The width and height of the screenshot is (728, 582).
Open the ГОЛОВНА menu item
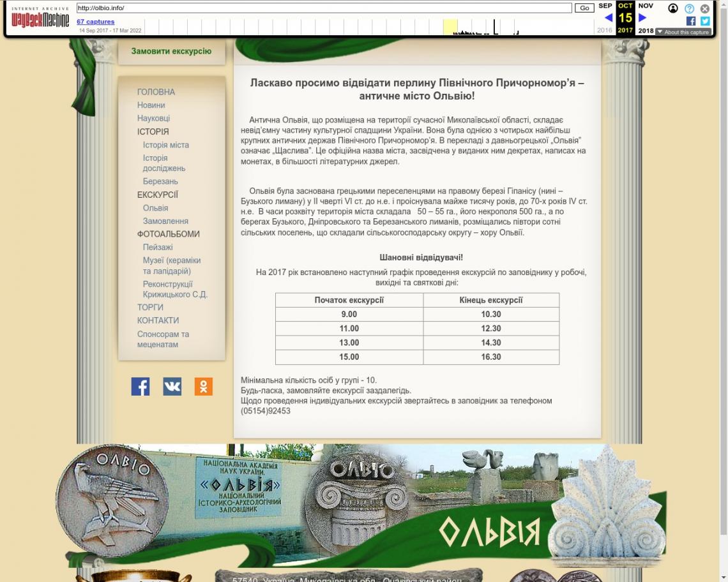pos(156,92)
